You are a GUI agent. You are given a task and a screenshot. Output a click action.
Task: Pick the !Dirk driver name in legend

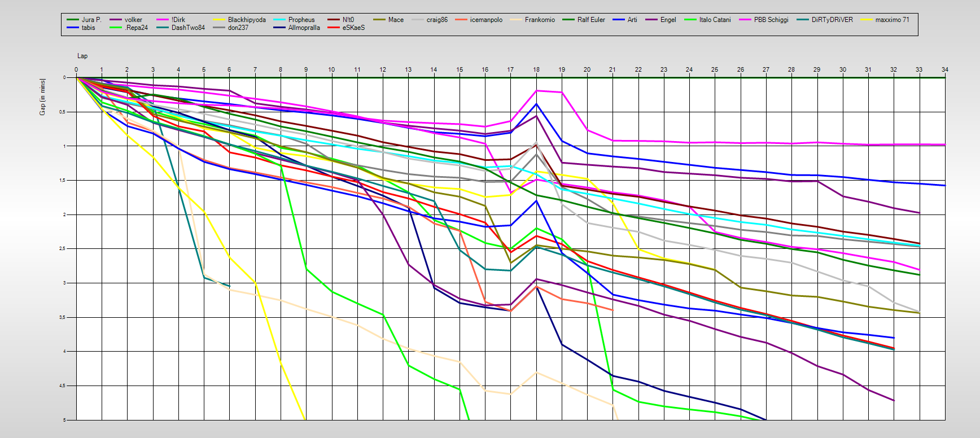[x=178, y=20]
